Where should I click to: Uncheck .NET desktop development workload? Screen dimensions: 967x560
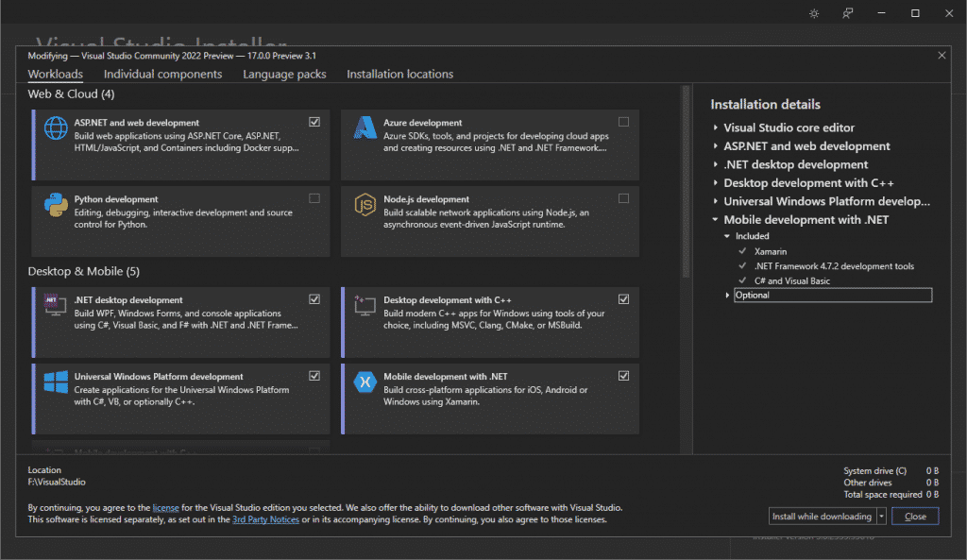314,299
